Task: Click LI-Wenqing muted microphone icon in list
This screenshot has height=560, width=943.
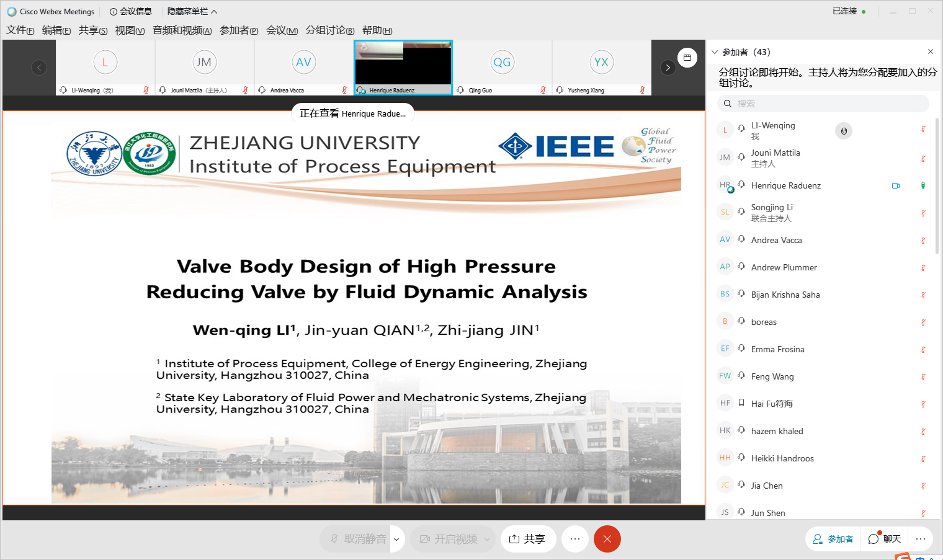Action: pyautogui.click(x=923, y=130)
